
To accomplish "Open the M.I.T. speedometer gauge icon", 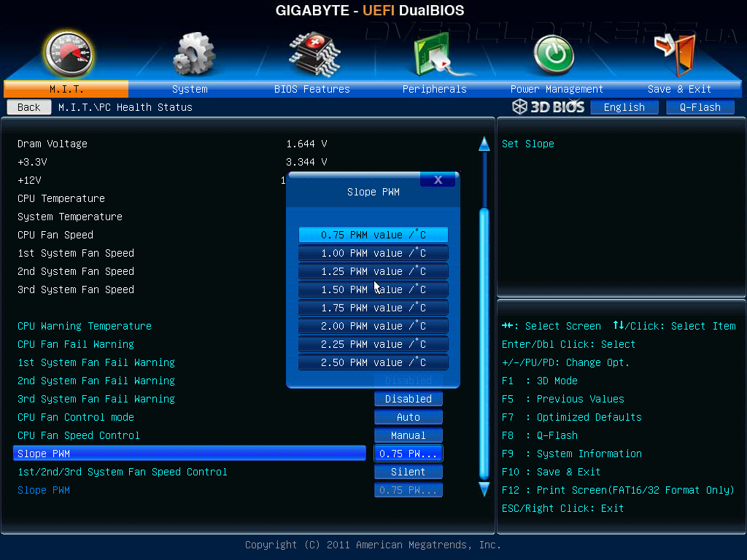I will click(x=69, y=55).
